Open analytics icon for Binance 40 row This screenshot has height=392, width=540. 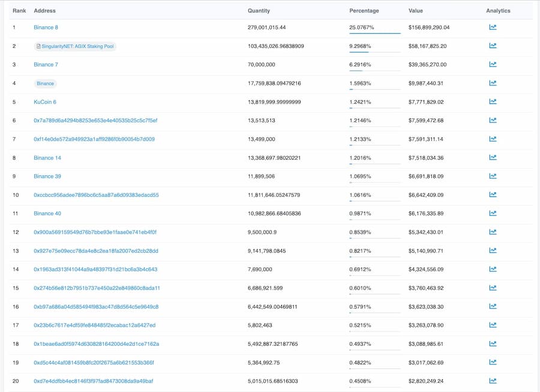493,213
